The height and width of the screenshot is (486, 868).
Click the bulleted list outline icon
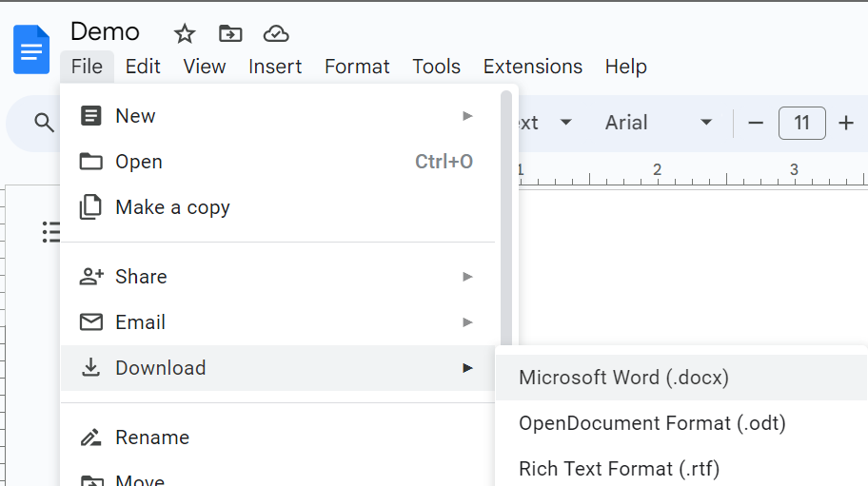point(51,231)
